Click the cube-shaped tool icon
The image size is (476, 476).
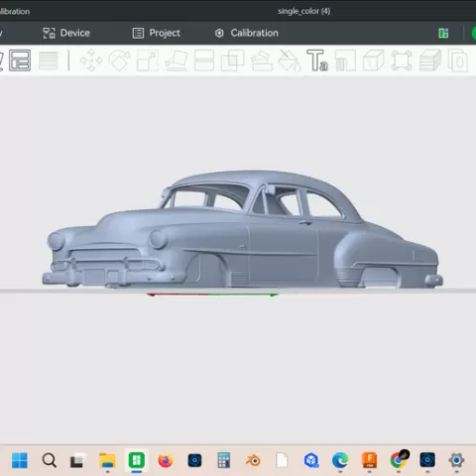pos(374,60)
